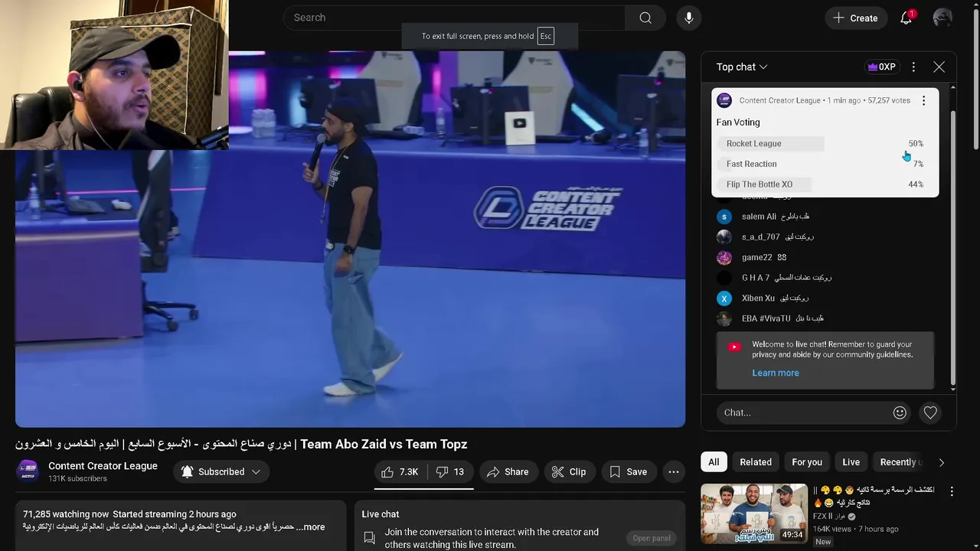Screen dimensions: 980x551
Task: Open Content Creator League channel name
Action: pyautogui.click(x=103, y=466)
